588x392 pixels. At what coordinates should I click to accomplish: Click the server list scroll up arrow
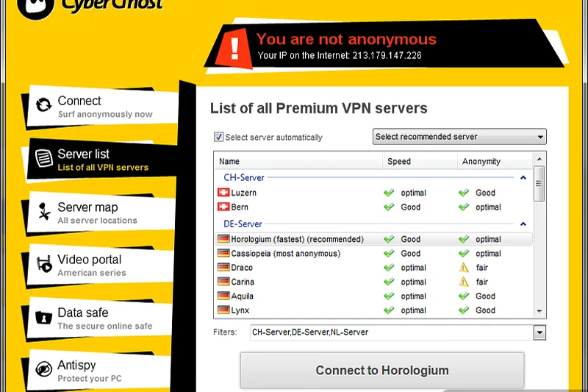click(x=539, y=160)
